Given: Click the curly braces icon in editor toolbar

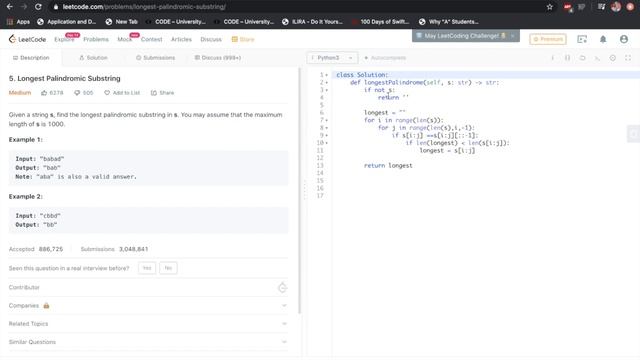Looking at the screenshot, I should click(x=567, y=58).
